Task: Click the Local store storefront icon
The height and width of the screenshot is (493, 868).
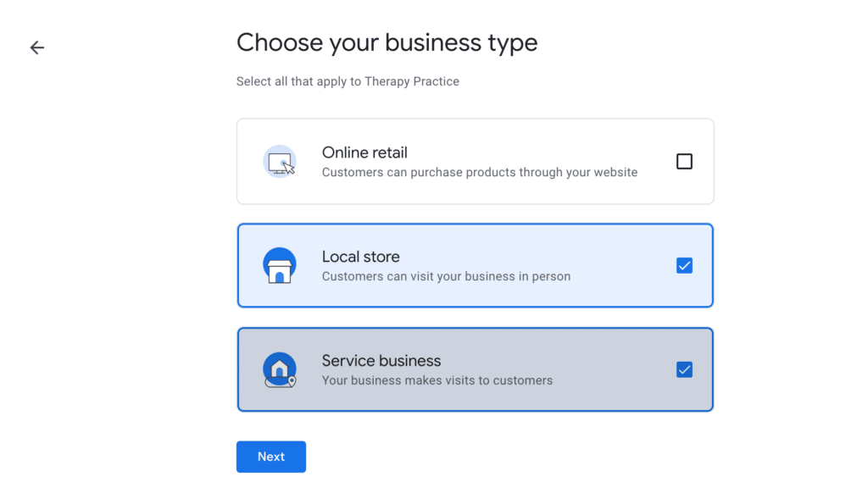Action: [280, 266]
